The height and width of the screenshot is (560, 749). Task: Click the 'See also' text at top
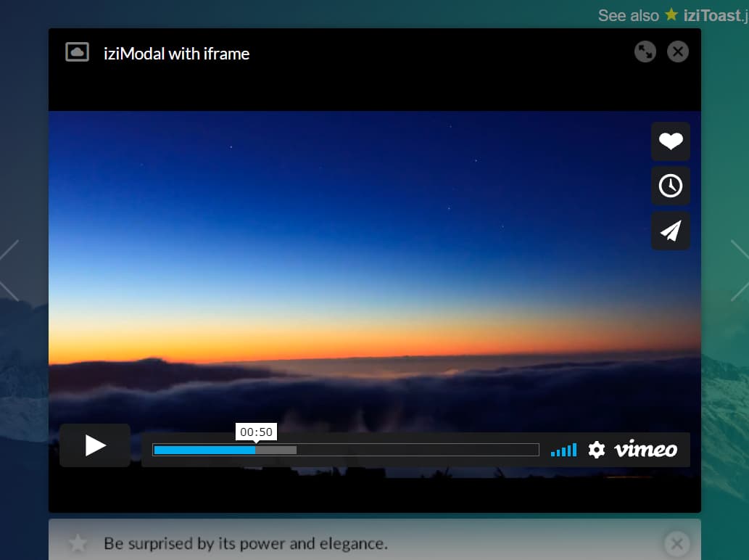pos(628,15)
